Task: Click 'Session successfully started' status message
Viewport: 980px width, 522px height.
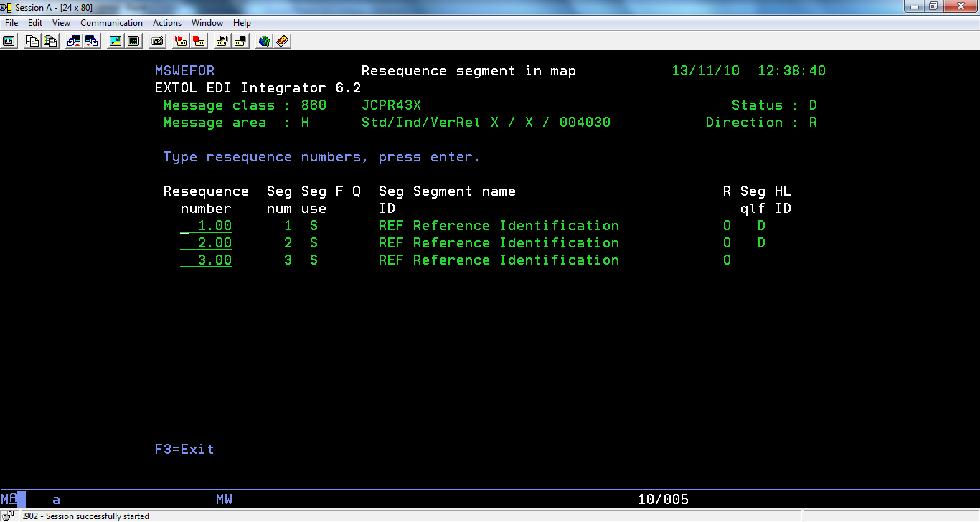Action: (98, 516)
